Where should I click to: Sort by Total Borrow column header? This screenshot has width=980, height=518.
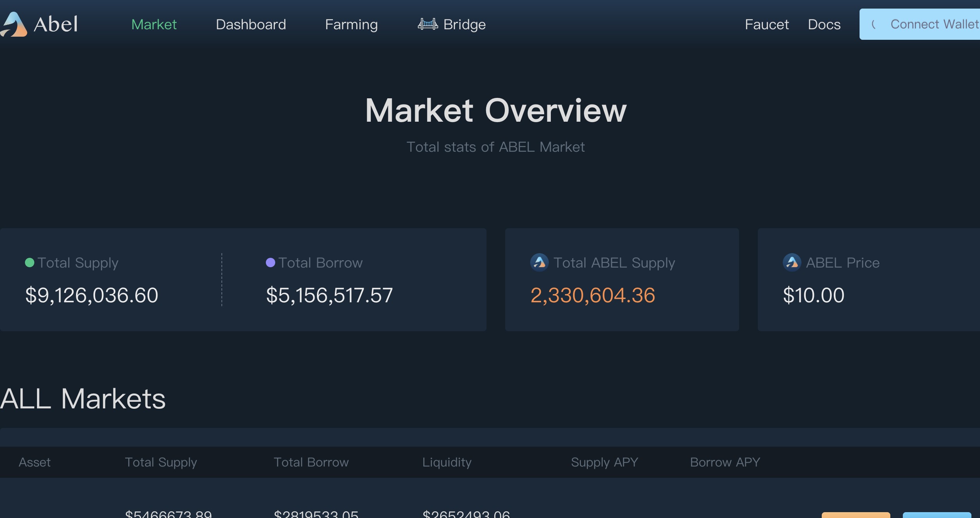click(x=311, y=462)
